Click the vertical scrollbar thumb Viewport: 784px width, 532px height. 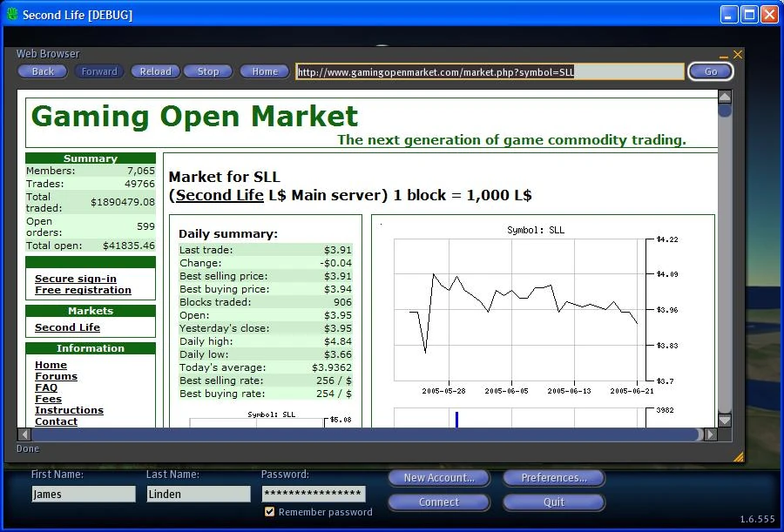coord(725,111)
